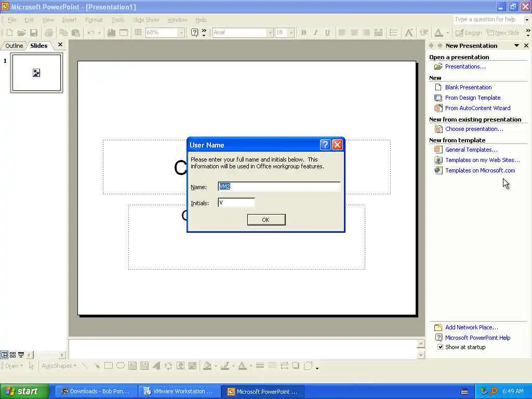
Task: Open the Zoom 68% dropdown
Action: point(181,33)
